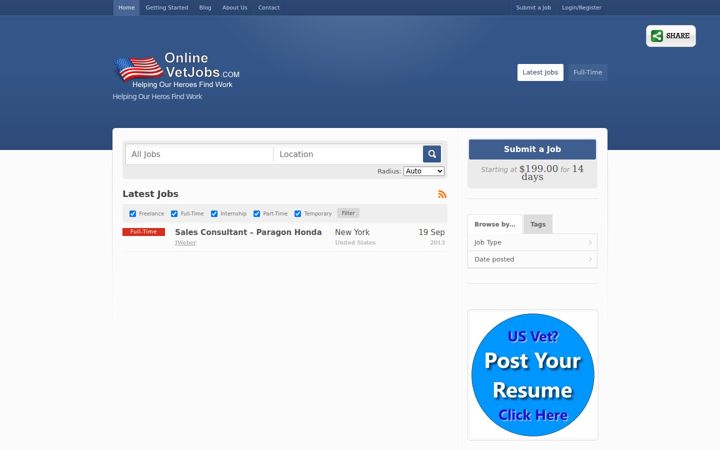Viewport: 720px width, 450px height.
Task: Select the Full-Time header tab
Action: coord(587,73)
